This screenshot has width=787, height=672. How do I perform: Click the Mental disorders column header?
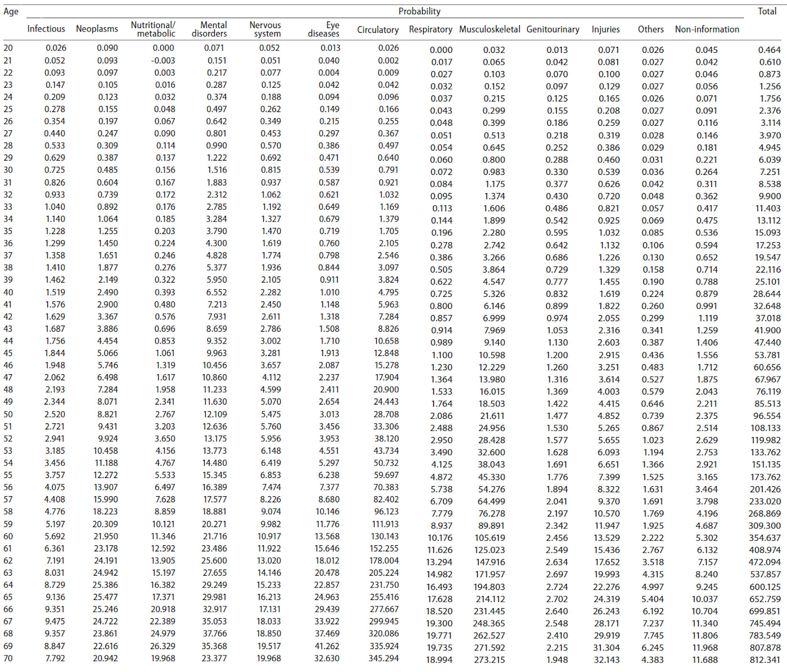pyautogui.click(x=209, y=29)
